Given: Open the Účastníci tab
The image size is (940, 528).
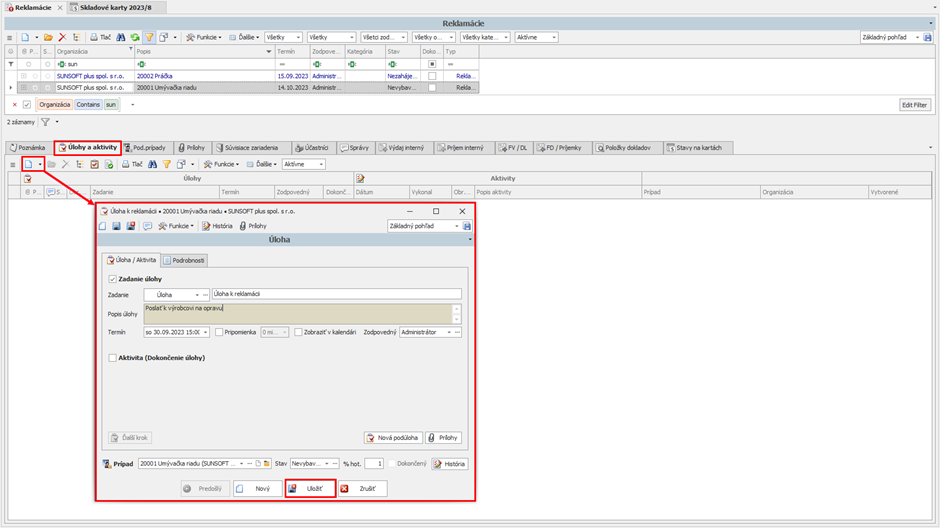Looking at the screenshot, I should coord(311,148).
